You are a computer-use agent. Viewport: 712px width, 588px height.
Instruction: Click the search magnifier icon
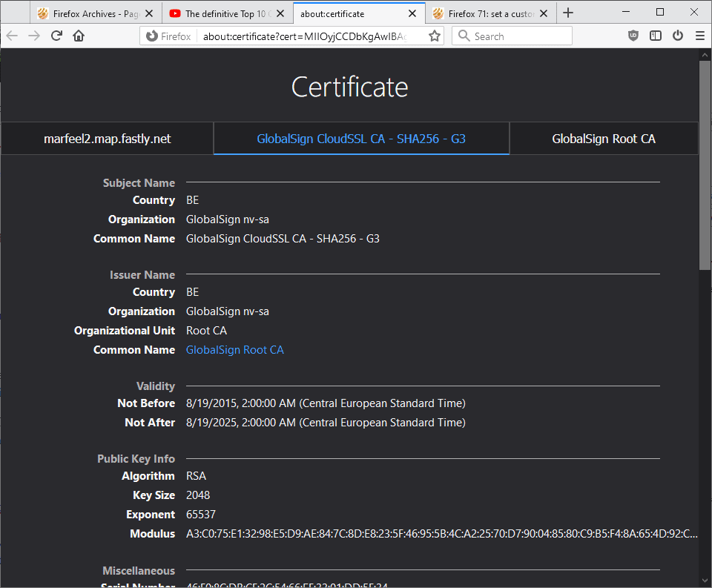tap(464, 36)
